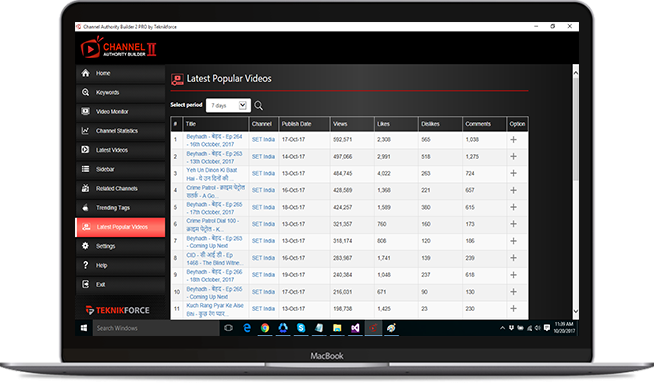This screenshot has height=383, width=654.
Task: Click comments value 1,275
Action: (x=472, y=157)
